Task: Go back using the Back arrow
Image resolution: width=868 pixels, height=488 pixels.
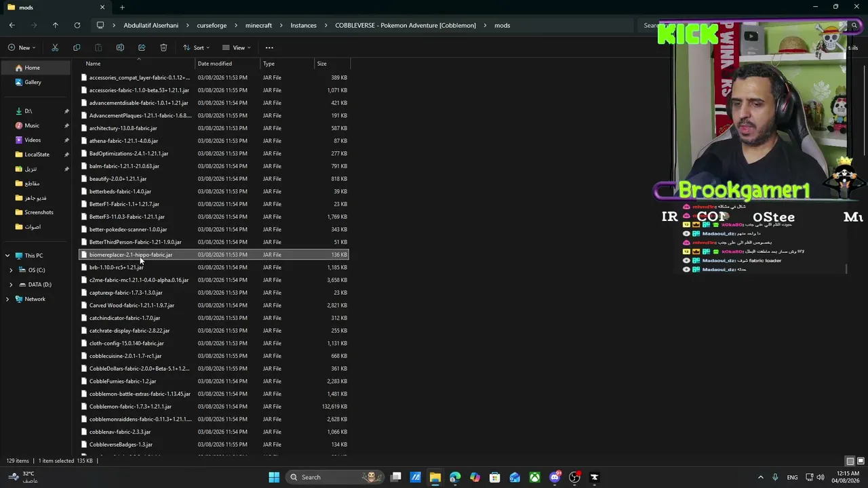Action: tap(12, 25)
